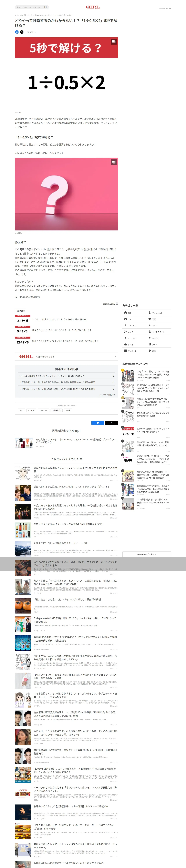Click the keyword search input field
Viewport: 186px width, 868px height.
click(30, 7)
